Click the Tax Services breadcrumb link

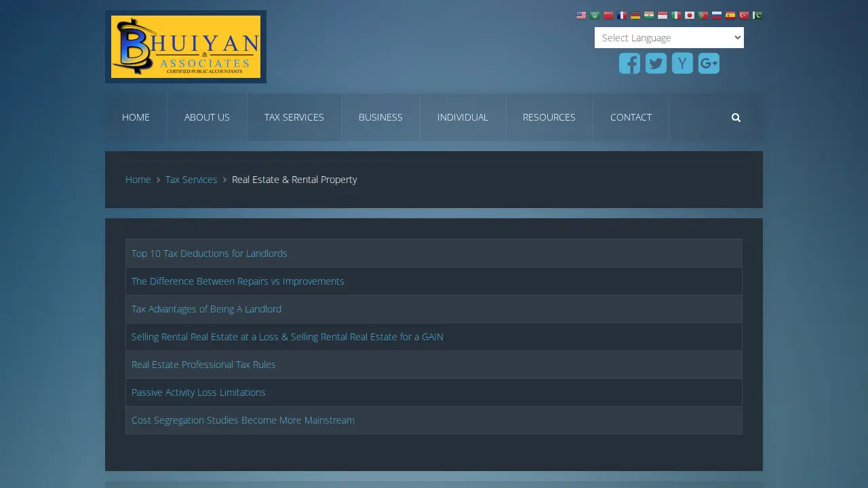191,180
